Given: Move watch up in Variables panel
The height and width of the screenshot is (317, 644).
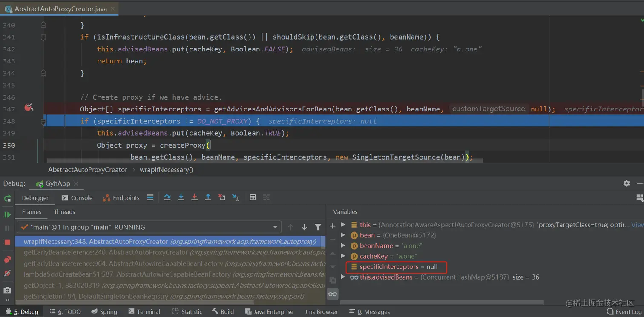Looking at the screenshot, I should 333,253.
